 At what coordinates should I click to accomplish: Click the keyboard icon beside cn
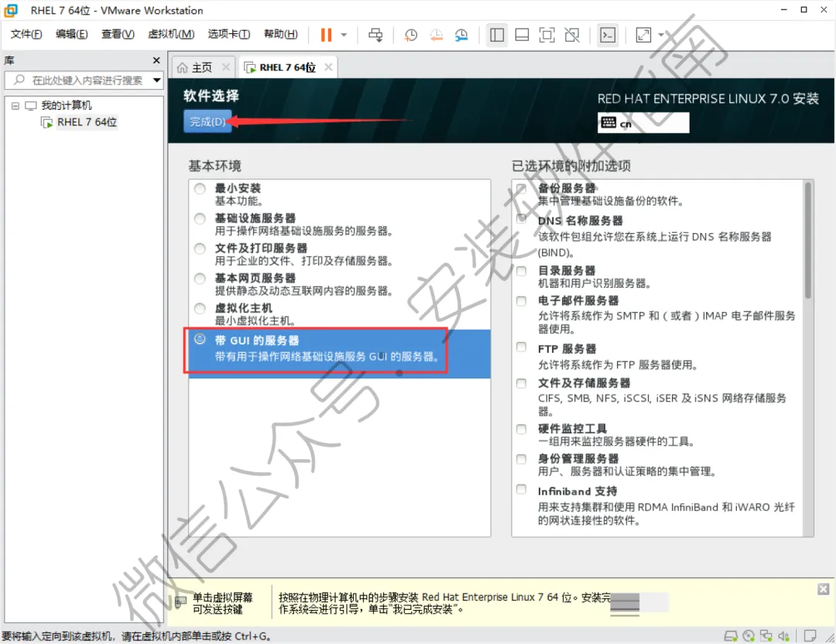click(608, 122)
